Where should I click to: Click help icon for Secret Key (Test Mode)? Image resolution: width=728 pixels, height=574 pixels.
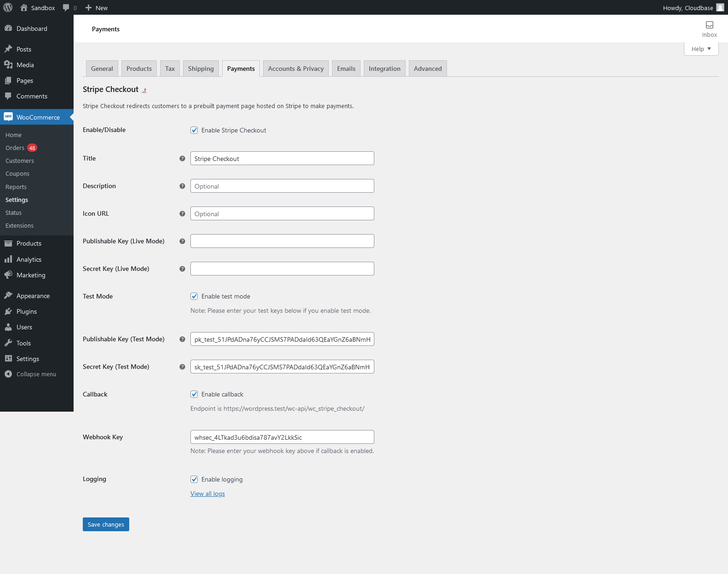point(182,367)
